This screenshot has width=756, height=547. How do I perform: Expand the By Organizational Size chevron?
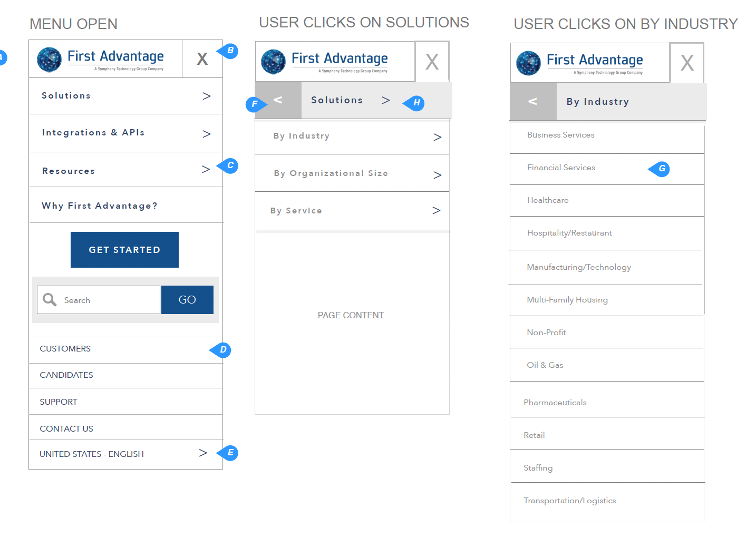tap(437, 175)
